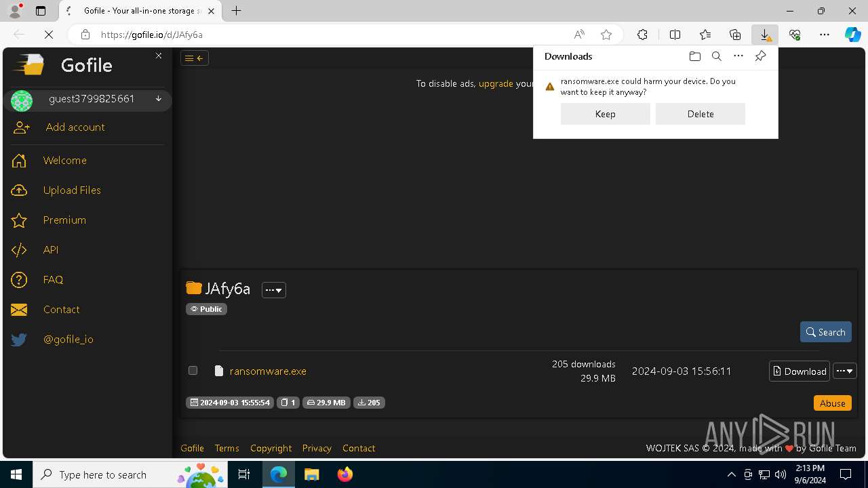The image size is (868, 488).
Task: Click Keep in Downloads warning
Action: pos(606,114)
